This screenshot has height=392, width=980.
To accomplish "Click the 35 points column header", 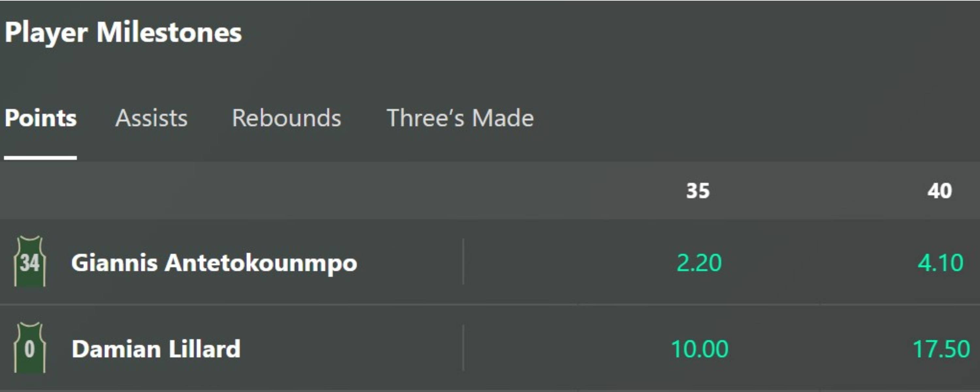I will coord(698,191).
